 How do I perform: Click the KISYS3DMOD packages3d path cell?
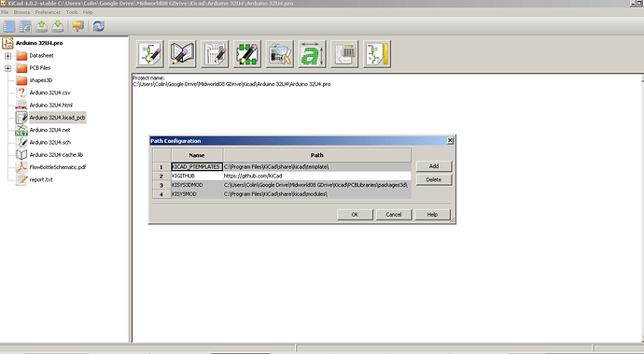(x=316, y=185)
